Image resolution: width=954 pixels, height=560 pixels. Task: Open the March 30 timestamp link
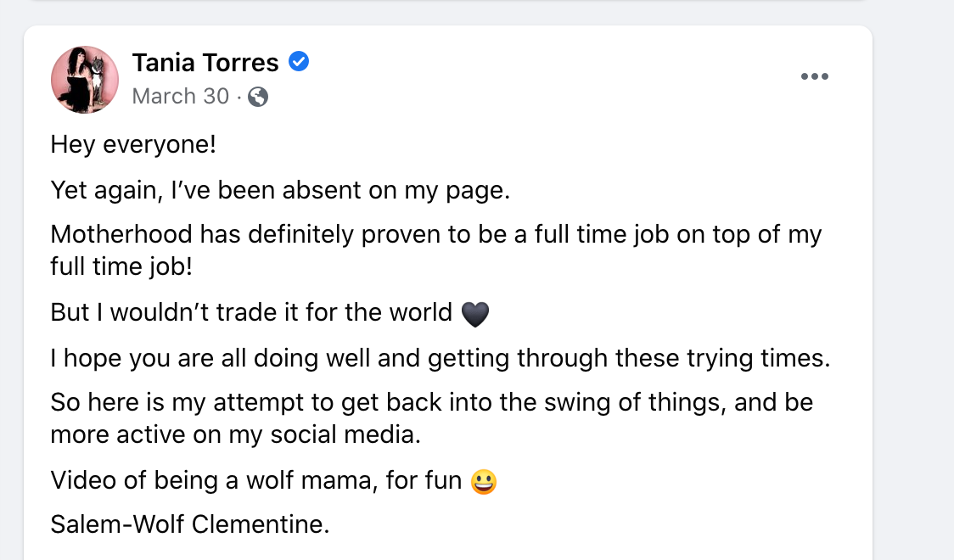(x=181, y=97)
